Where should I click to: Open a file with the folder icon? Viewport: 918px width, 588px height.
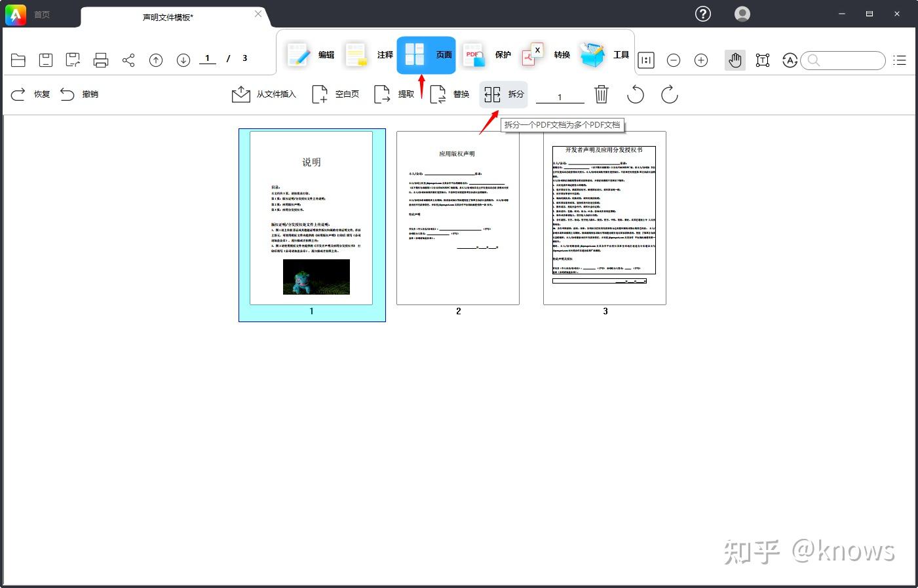18,60
